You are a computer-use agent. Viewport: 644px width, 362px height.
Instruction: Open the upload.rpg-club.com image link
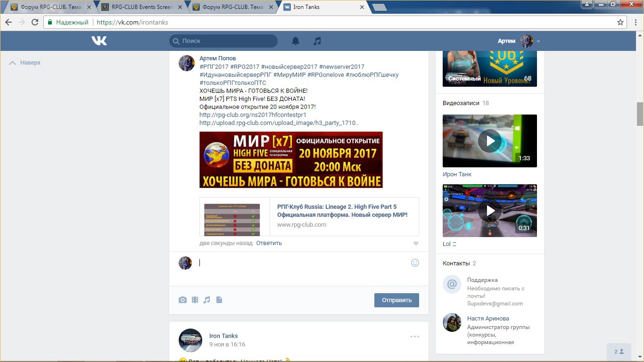pos(279,123)
